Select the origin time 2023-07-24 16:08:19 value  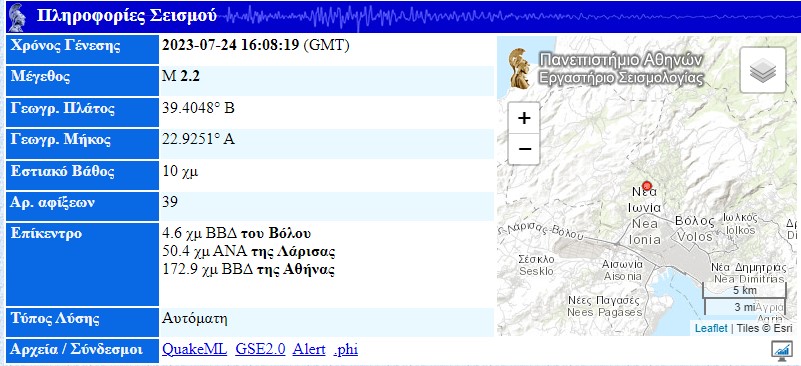pyautogui.click(x=230, y=45)
